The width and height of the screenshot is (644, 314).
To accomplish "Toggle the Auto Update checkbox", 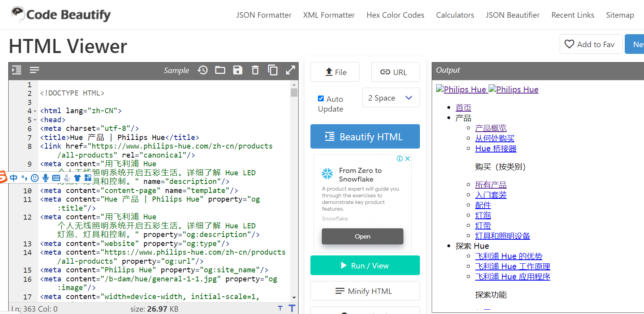I will [321, 99].
